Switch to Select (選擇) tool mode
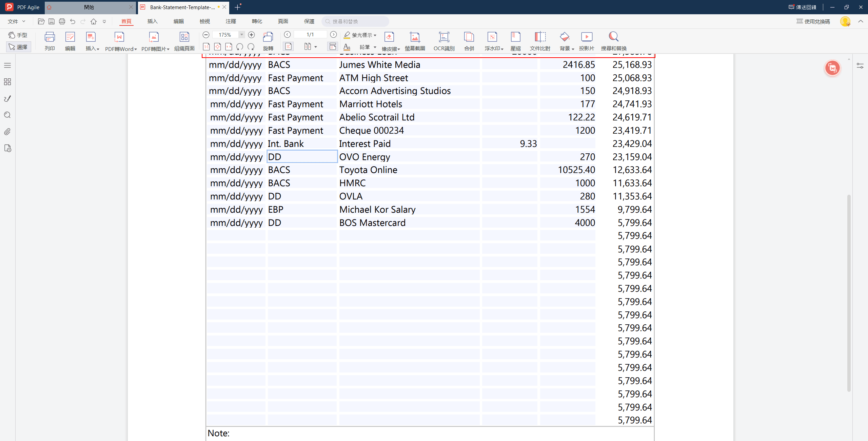This screenshot has height=441, width=868. click(x=18, y=47)
